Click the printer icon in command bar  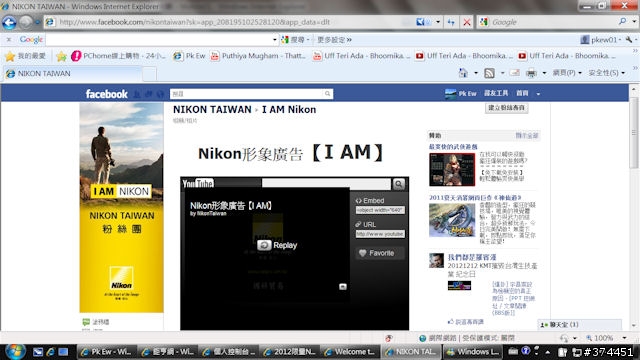tap(531, 73)
